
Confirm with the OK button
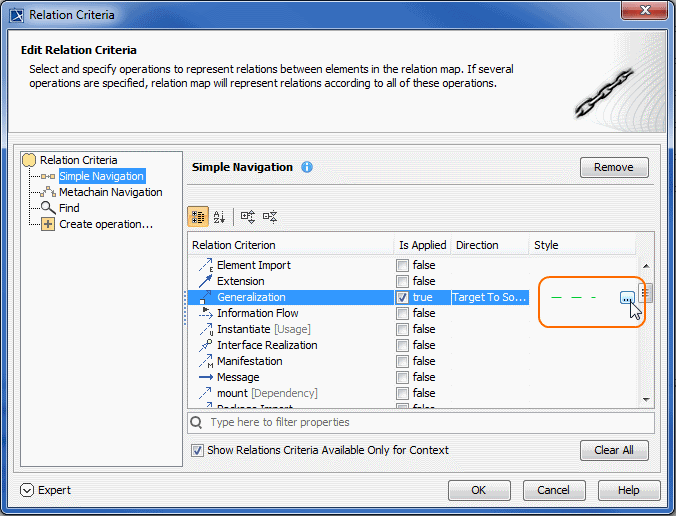[479, 490]
